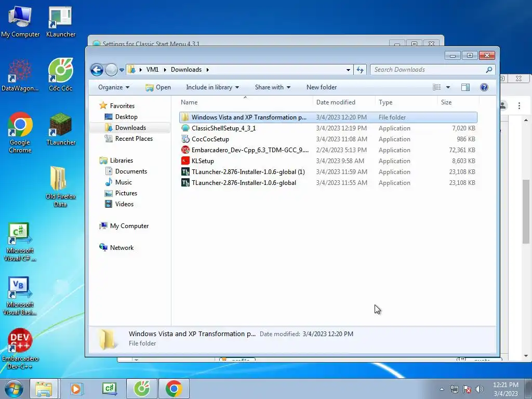Image resolution: width=532 pixels, height=399 pixels.
Task: Launch TLauncher Minecraft desktop icon
Action: click(61, 129)
